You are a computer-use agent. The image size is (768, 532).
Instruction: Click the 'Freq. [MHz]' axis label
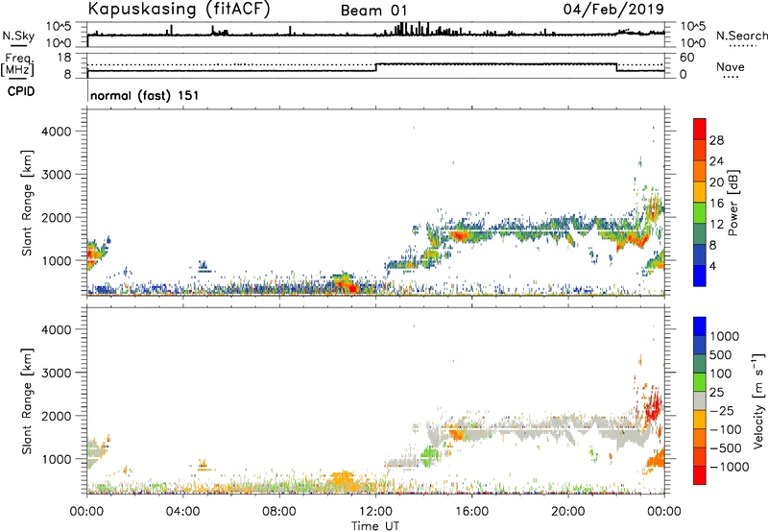tap(18, 64)
